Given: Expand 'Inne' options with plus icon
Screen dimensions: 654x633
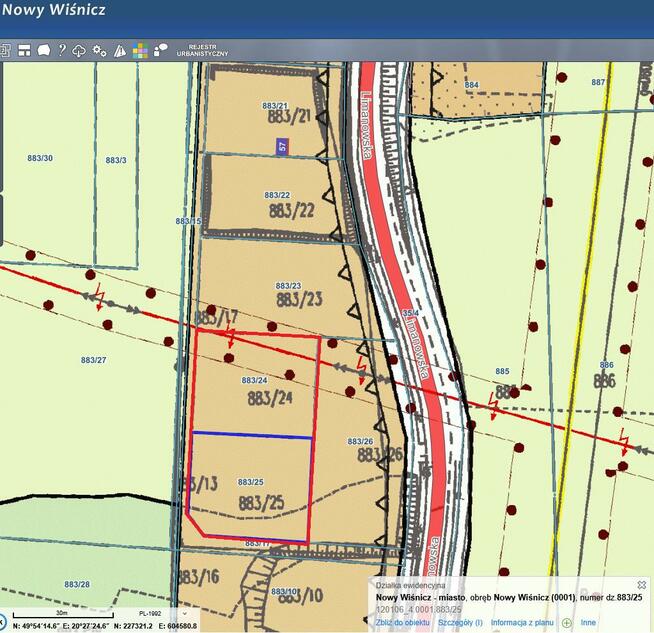Looking at the screenshot, I should (x=567, y=622).
